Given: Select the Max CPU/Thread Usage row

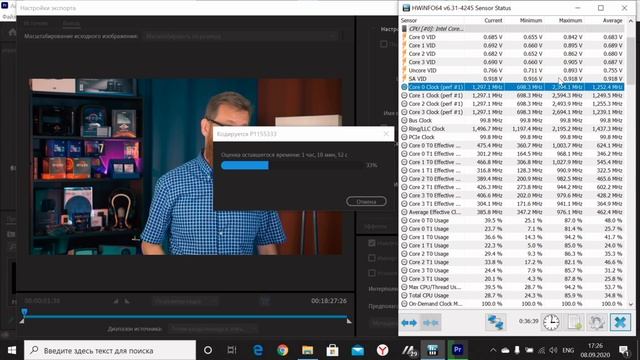Looking at the screenshot, I should point(512,287).
